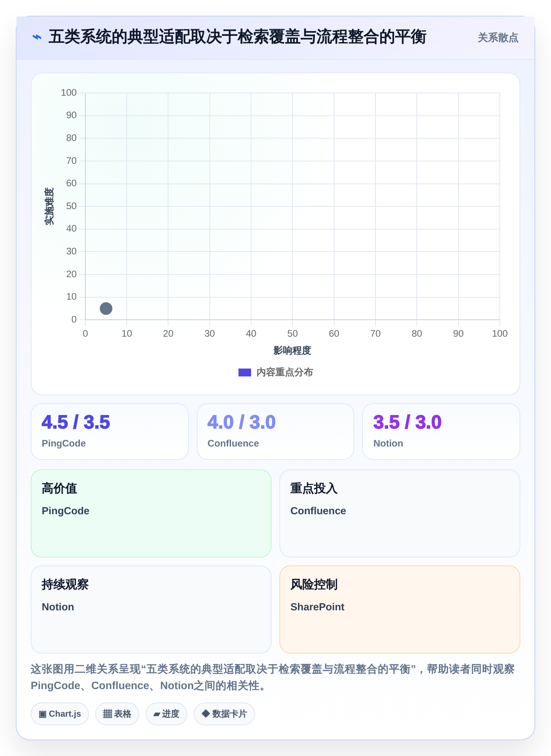
Task: Click the 关系散点 label in the header
Action: [x=498, y=38]
